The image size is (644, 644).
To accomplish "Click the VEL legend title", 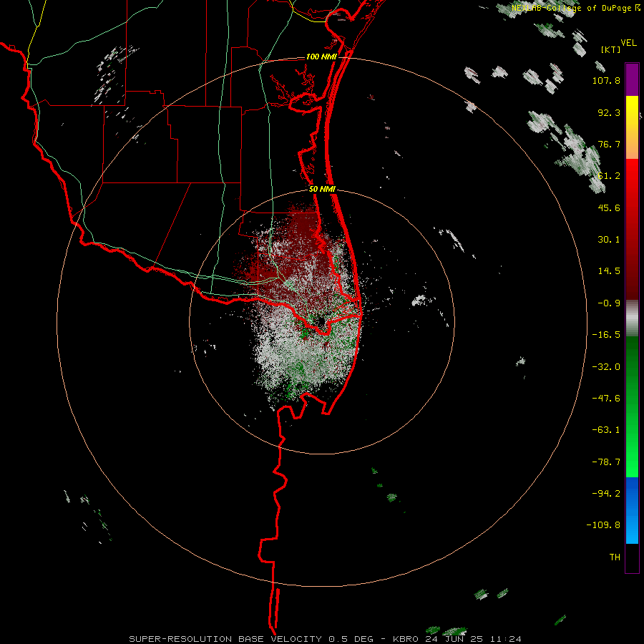I will (x=628, y=43).
